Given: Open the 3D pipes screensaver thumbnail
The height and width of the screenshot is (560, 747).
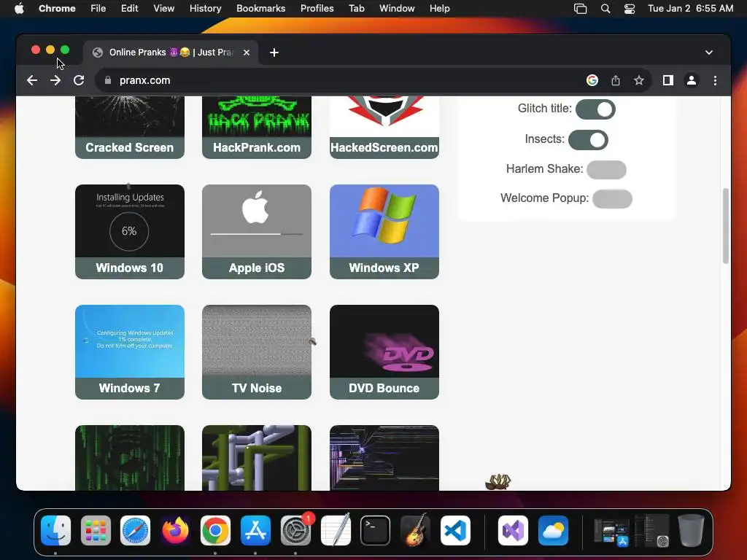Looking at the screenshot, I should pyautogui.click(x=257, y=458).
